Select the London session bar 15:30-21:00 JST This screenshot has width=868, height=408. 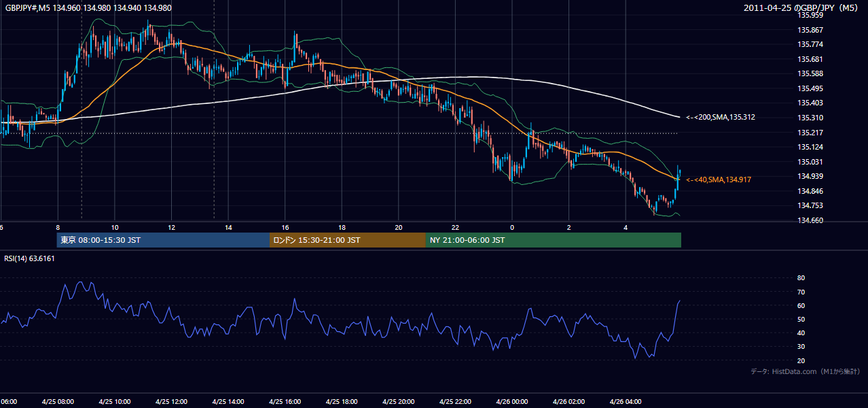click(348, 240)
